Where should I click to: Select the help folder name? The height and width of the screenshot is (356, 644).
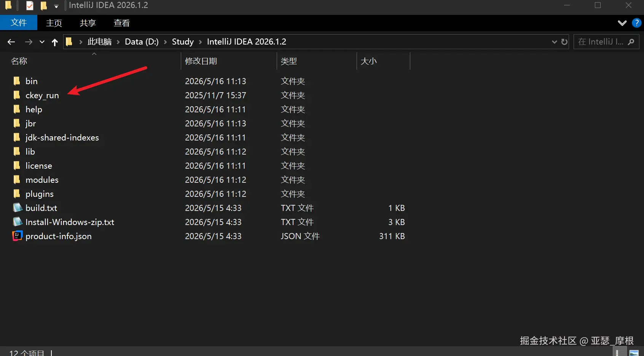click(34, 109)
